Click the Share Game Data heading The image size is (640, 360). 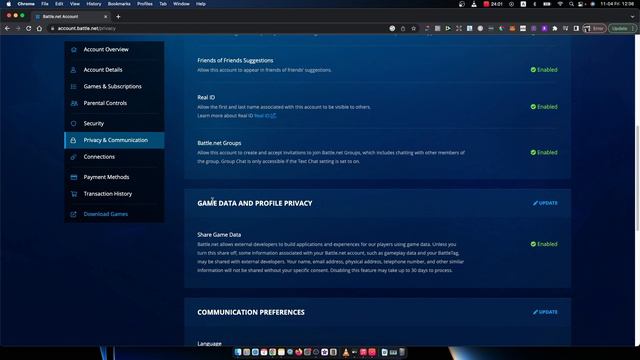[x=219, y=235]
